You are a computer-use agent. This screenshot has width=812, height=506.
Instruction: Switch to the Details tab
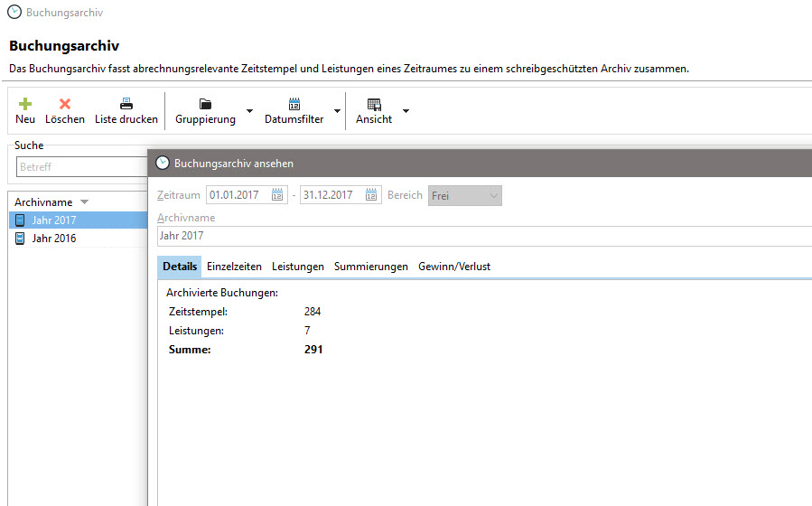[180, 267]
